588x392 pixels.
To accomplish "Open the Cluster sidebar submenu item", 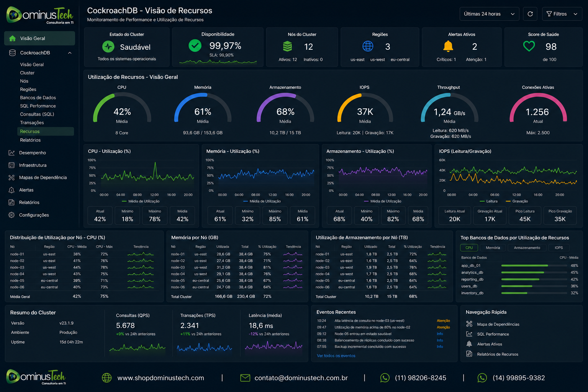I will click(27, 73).
